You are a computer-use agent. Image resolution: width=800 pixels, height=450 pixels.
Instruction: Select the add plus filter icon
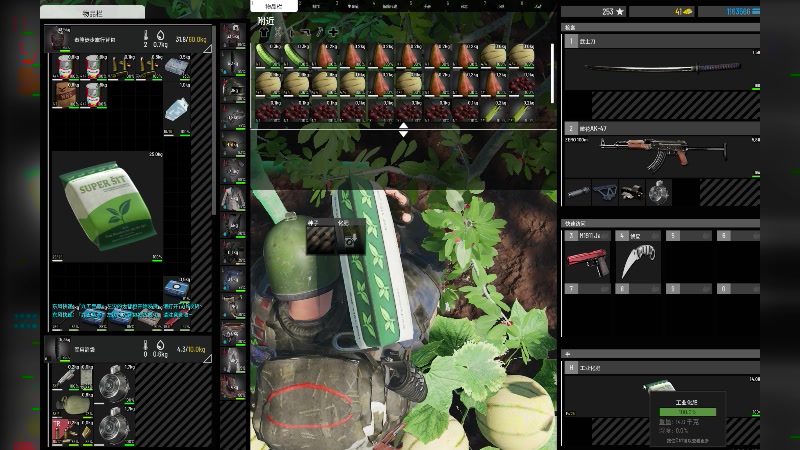point(333,33)
